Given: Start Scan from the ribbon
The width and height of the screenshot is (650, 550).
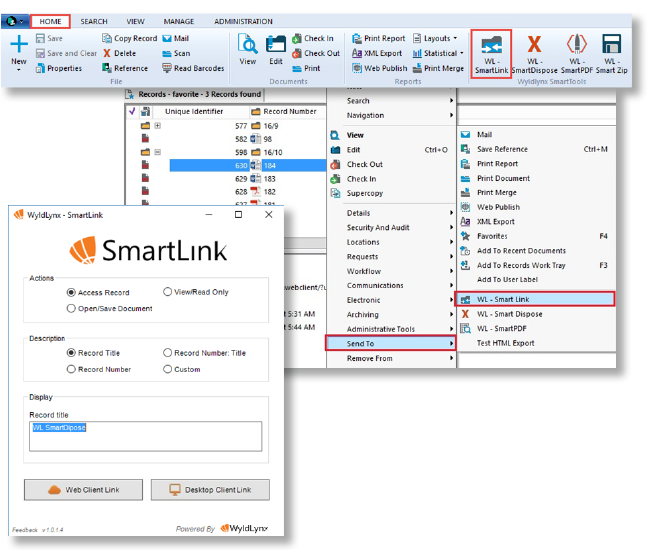Looking at the screenshot, I should tap(176, 53).
